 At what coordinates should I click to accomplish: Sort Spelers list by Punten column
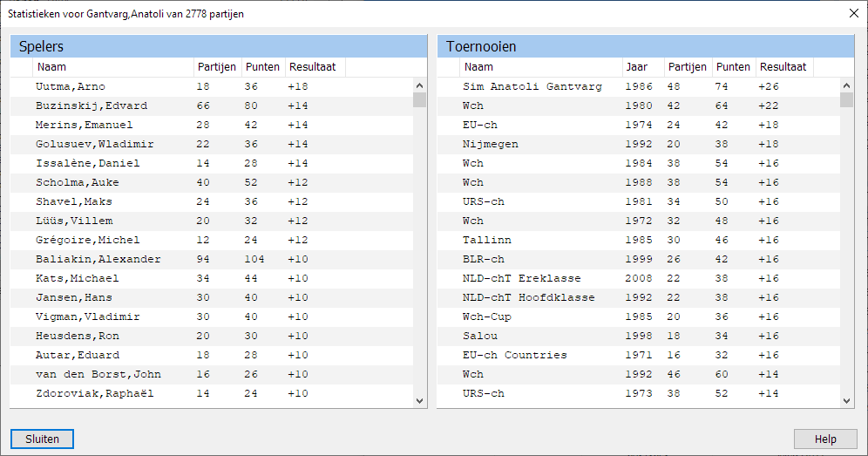click(263, 67)
